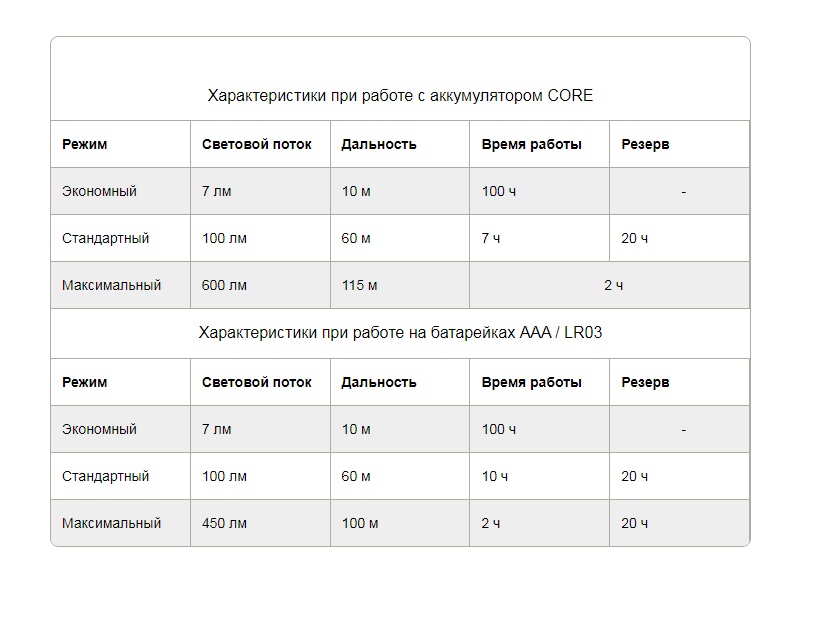This screenshot has width=823, height=643.
Task: Click the 115 м range cell
Action: coord(359,285)
